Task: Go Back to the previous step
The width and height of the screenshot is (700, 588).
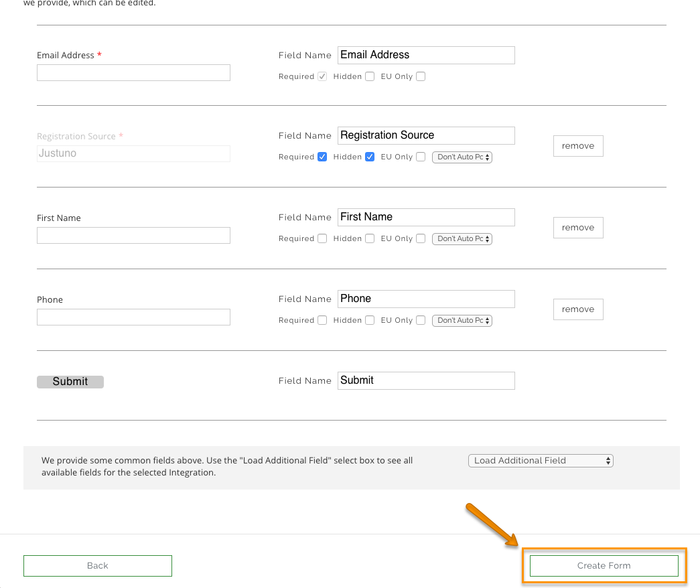Action: 98,566
